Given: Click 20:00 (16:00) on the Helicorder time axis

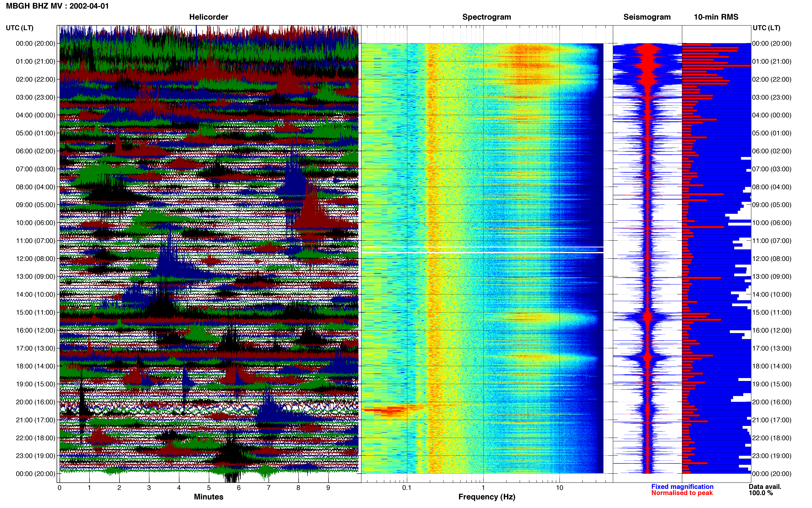Looking at the screenshot, I should point(36,402).
